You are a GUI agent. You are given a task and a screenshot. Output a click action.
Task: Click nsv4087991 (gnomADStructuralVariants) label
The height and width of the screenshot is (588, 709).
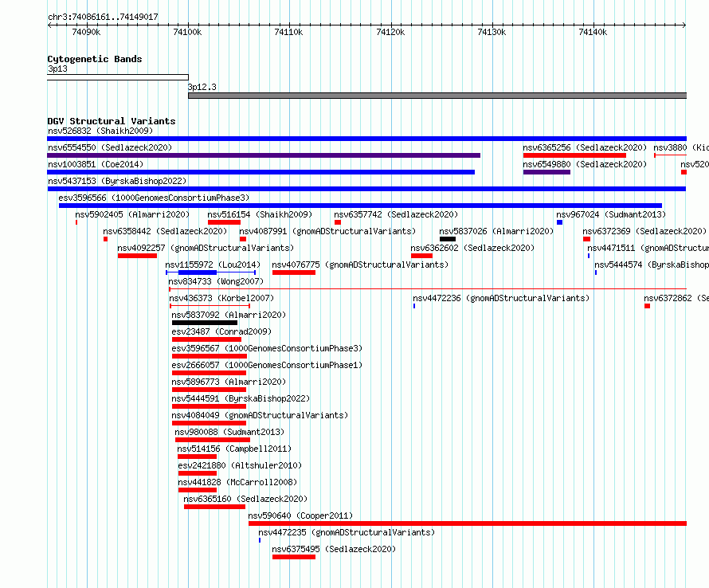tap(327, 231)
